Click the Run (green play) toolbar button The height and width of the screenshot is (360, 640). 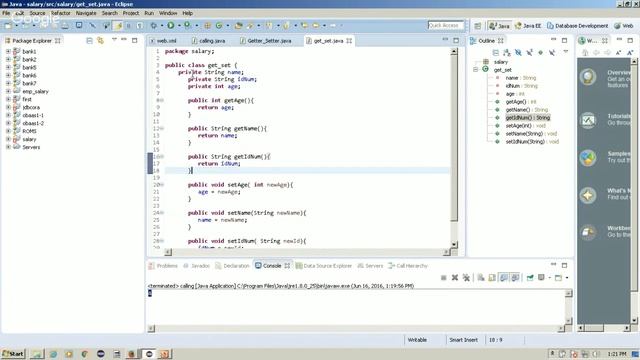click(171, 25)
